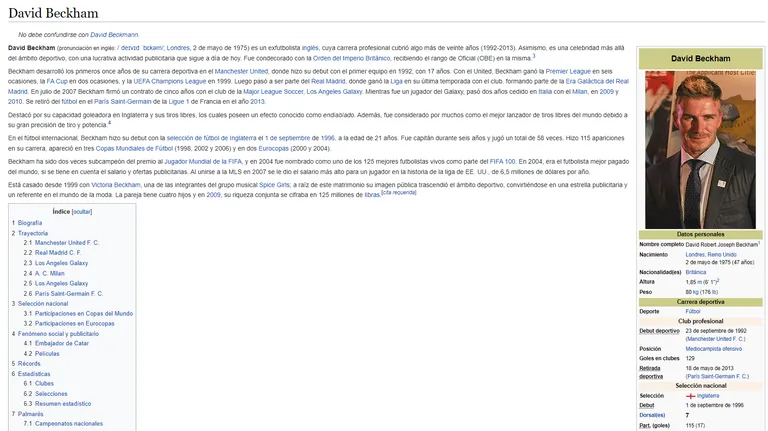This screenshot has height=431, width=768.
Task: Open the Británica nationality link
Action: coord(696,272)
